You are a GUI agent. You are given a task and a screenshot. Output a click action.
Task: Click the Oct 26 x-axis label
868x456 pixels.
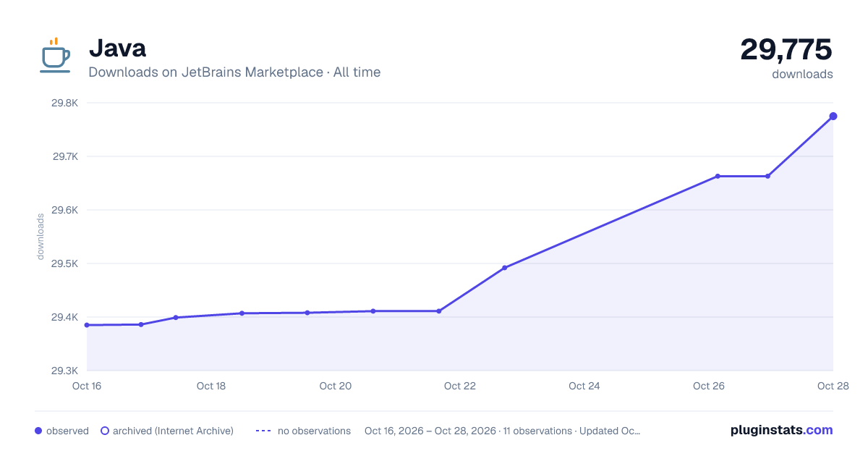coord(709,386)
